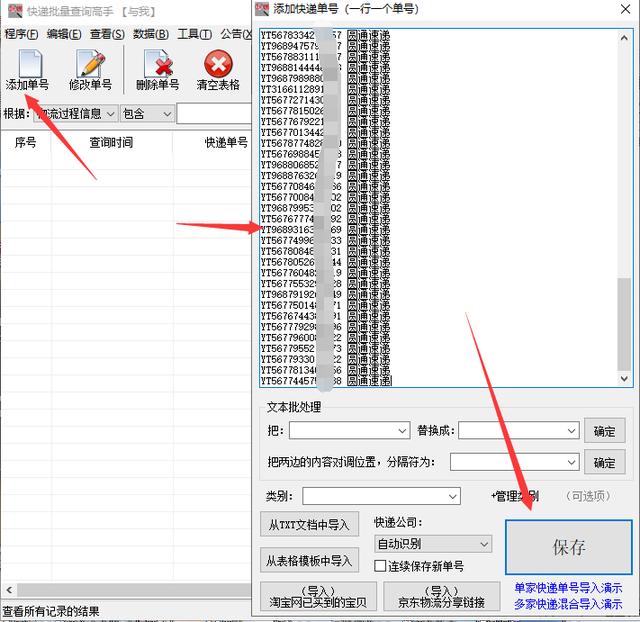Click 确定 next to the separator field
Image resolution: width=640 pixels, height=622 pixels.
point(604,462)
